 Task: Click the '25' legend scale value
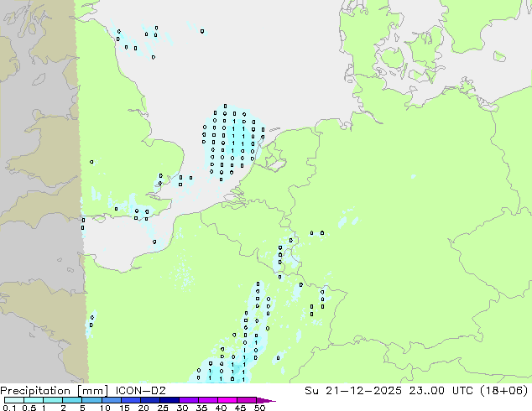click(163, 408)
